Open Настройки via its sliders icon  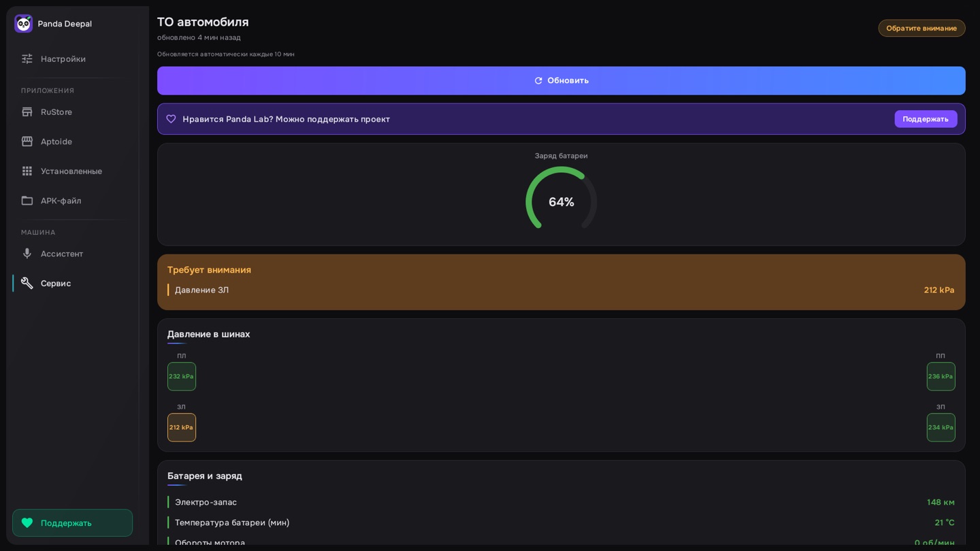coord(27,59)
